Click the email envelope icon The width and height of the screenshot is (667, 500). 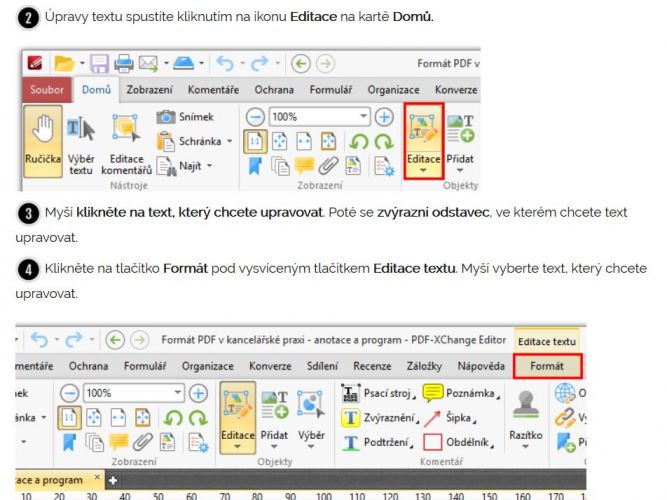click(x=148, y=64)
